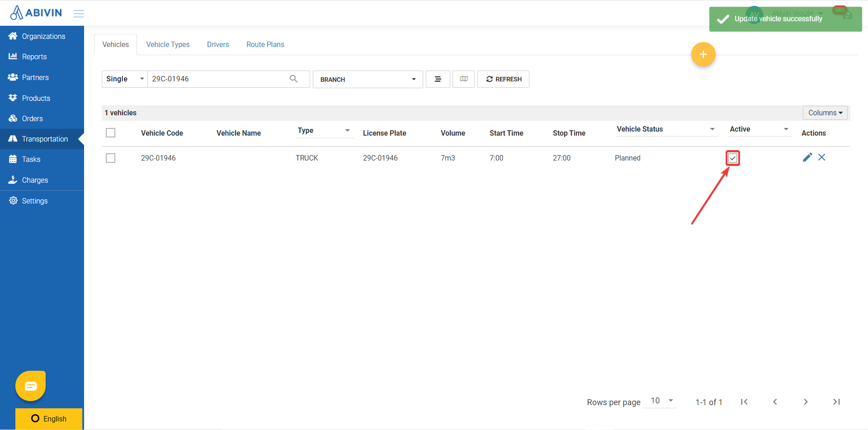Click the Abivin logo
The height and width of the screenshot is (430, 868).
tap(36, 13)
